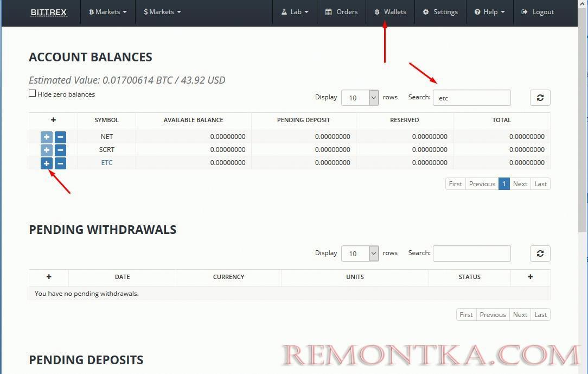588x374 pixels.
Task: Expand the Dollar Markets menu
Action: point(162,12)
